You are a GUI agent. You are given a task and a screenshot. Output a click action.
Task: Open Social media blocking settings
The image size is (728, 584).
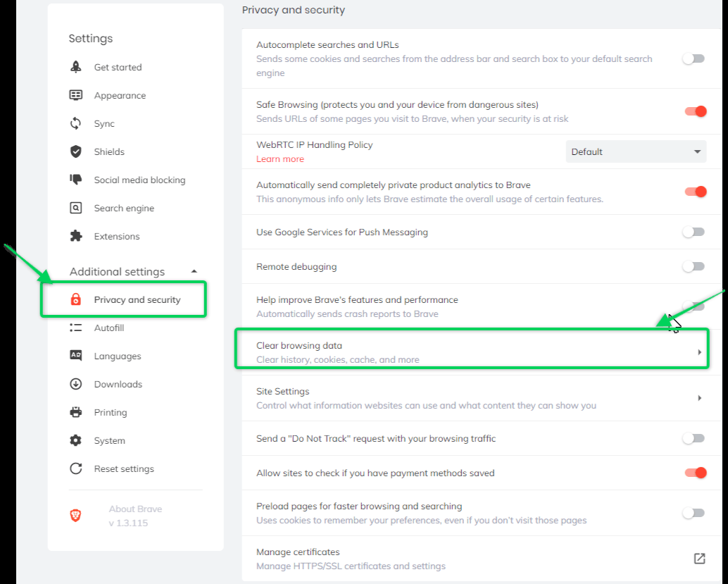click(x=139, y=180)
